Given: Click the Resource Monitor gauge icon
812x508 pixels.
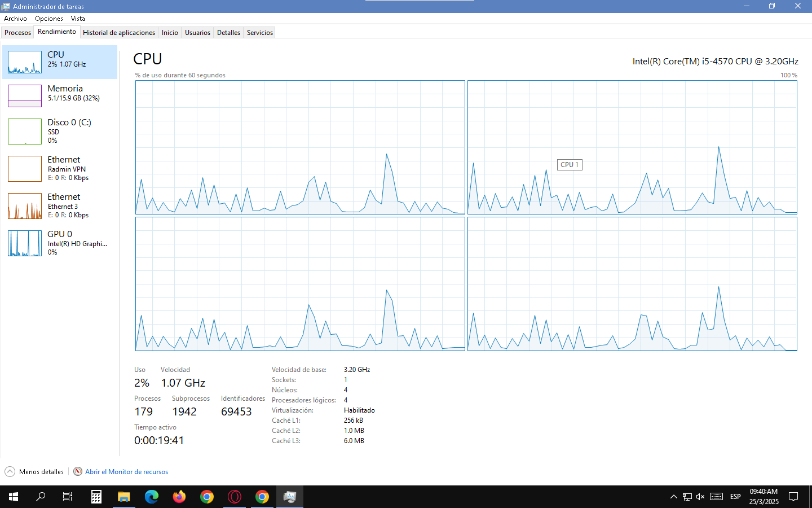Looking at the screenshot, I should [78, 471].
